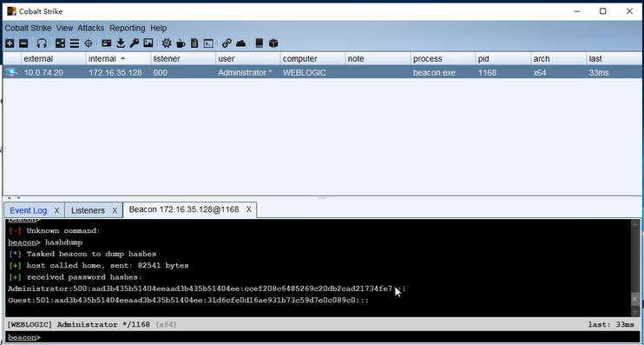Sort by the internal column header

tap(118, 59)
